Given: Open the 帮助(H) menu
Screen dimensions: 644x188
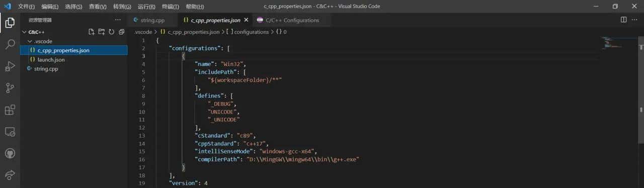Looking at the screenshot, I should tap(195, 7).
